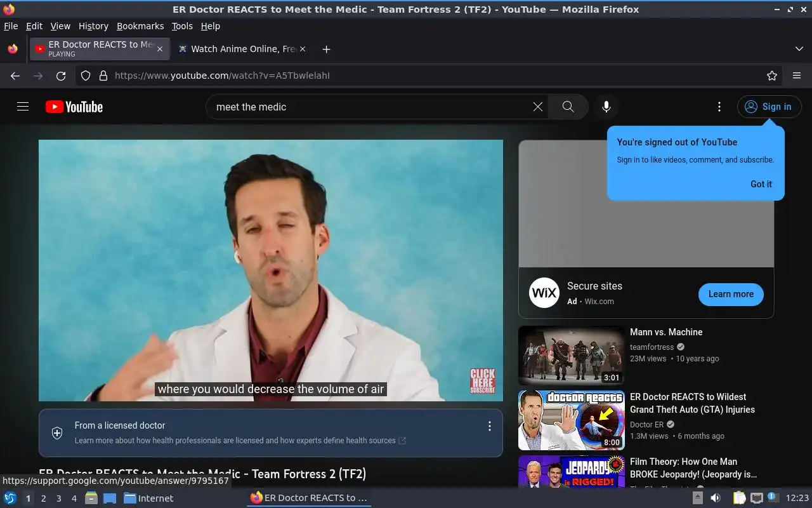
Task: Open the View menu
Action: click(x=60, y=26)
